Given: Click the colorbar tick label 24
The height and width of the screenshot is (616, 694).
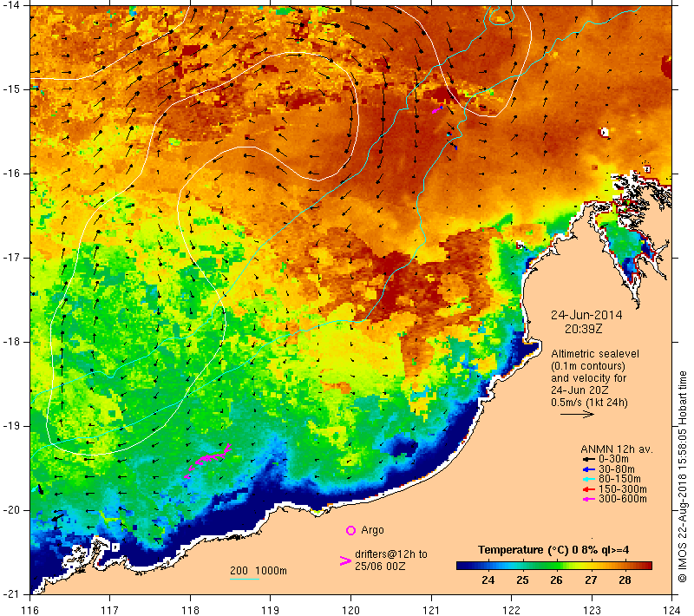Looking at the screenshot, I should [x=488, y=580].
